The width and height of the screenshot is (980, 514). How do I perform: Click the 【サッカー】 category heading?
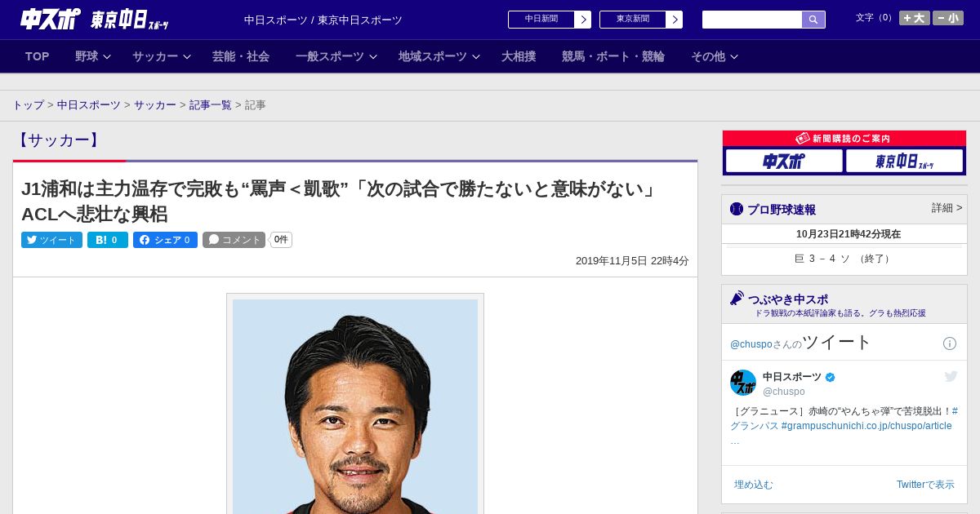[x=58, y=140]
